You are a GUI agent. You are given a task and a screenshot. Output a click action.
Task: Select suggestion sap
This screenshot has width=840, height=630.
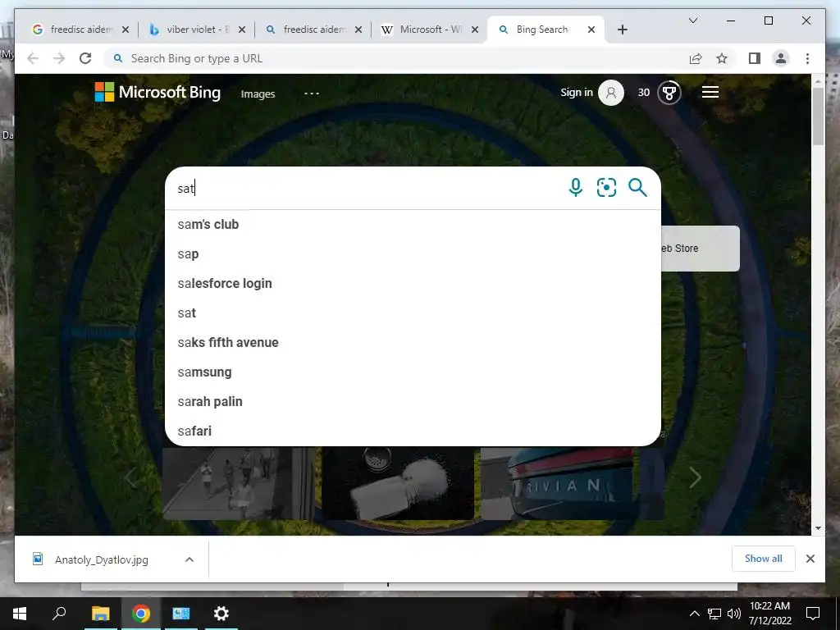point(413,254)
